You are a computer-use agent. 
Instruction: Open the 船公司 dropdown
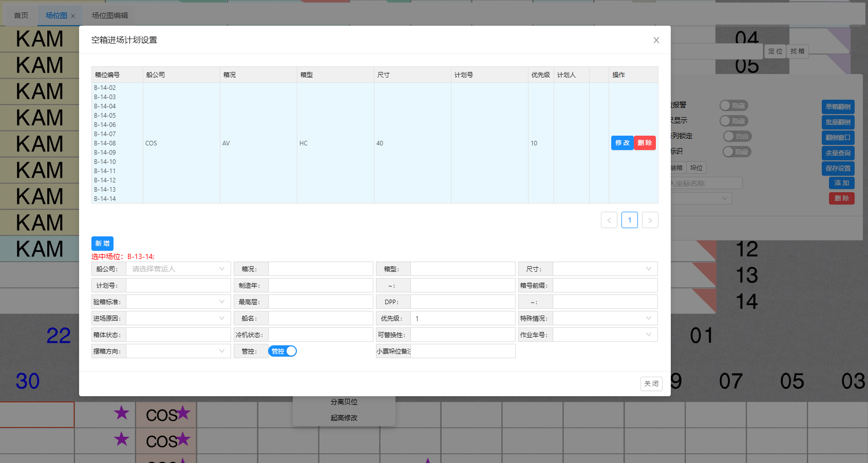point(178,269)
